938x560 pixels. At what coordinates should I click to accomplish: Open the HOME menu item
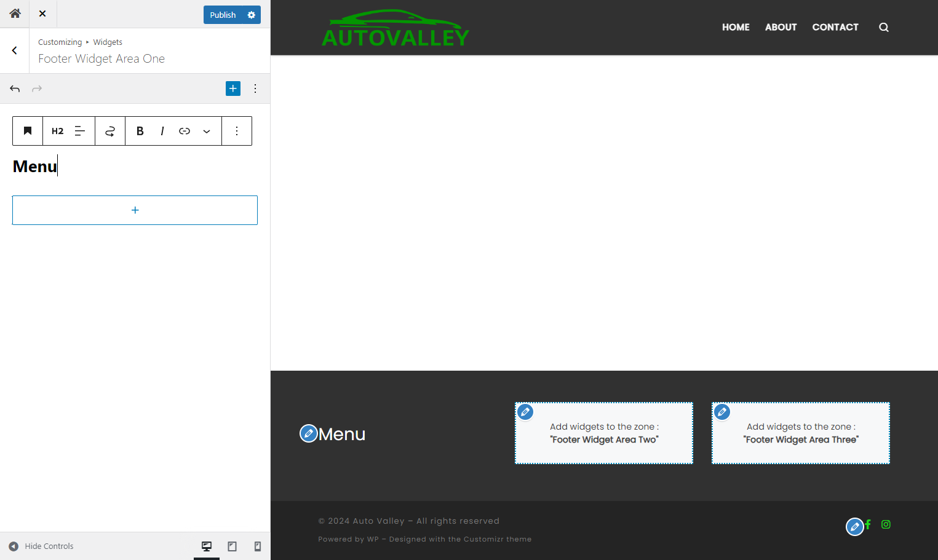pyautogui.click(x=736, y=27)
